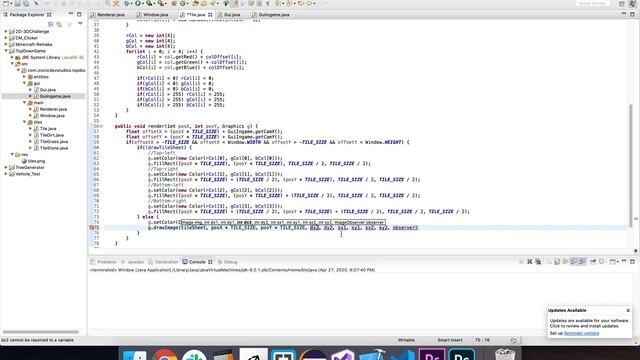Click the green Run button in toolbar
Image resolution: width=640 pixels, height=360 pixels.
pos(138,3)
